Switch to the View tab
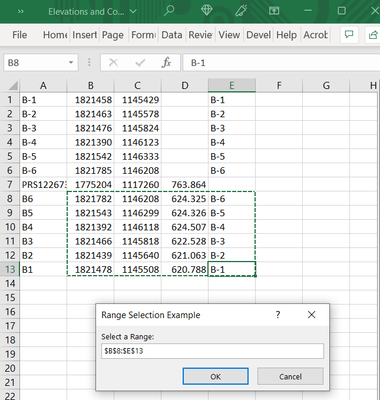Viewport: 380px width, 400px height. pyautogui.click(x=229, y=35)
